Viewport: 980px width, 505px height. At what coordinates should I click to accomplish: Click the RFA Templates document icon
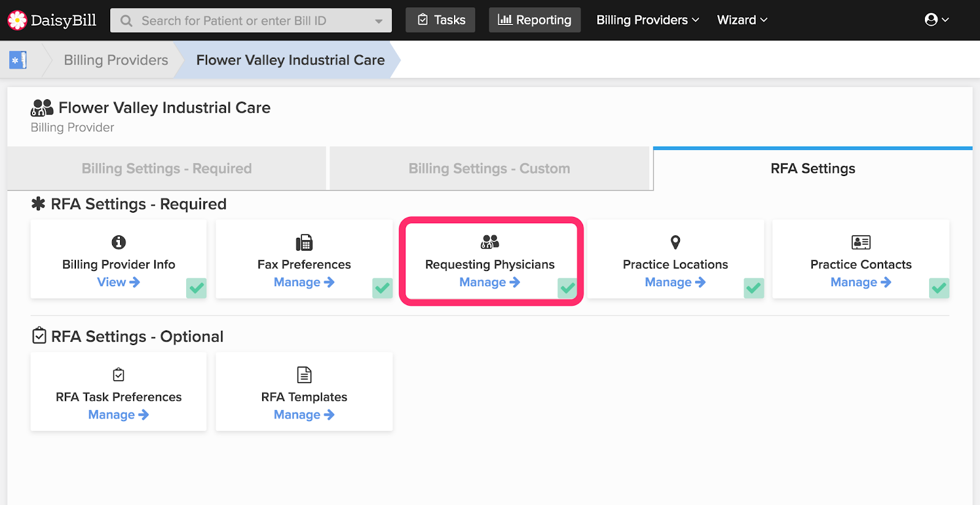pyautogui.click(x=304, y=374)
